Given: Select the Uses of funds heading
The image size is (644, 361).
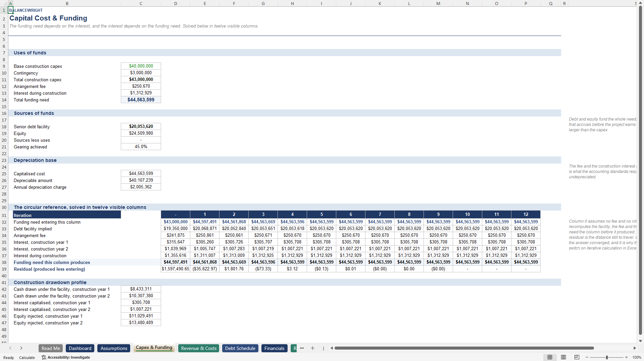Looking at the screenshot, I should coord(30,53).
